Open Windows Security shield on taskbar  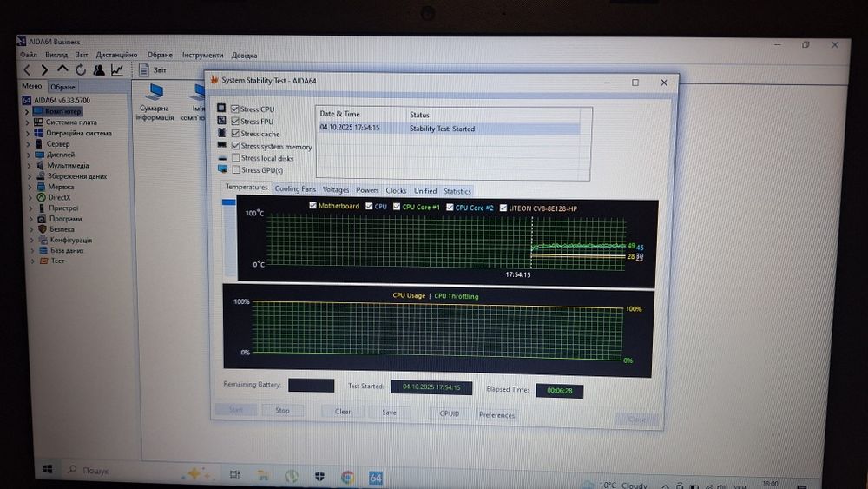[x=320, y=476]
